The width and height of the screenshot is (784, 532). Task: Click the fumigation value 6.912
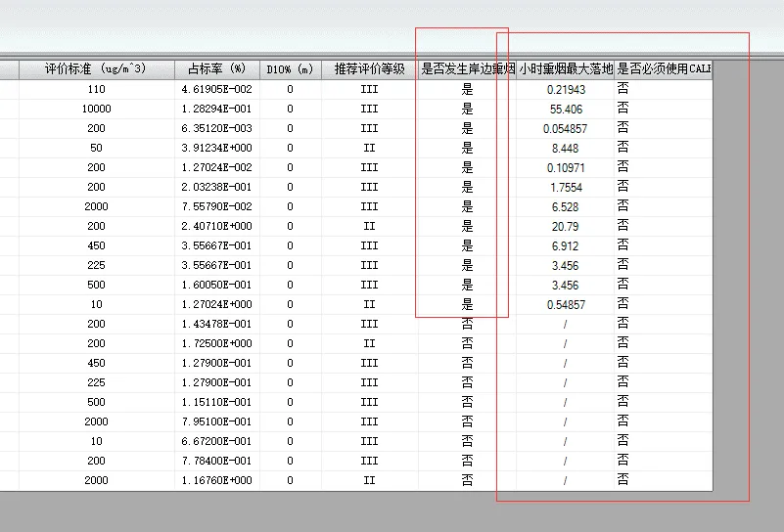coord(565,245)
